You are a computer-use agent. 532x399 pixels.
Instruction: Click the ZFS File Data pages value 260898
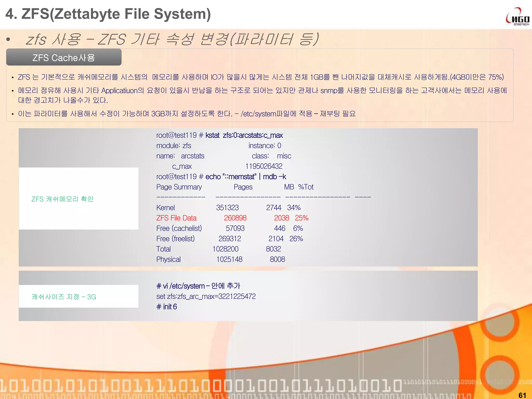point(235,218)
